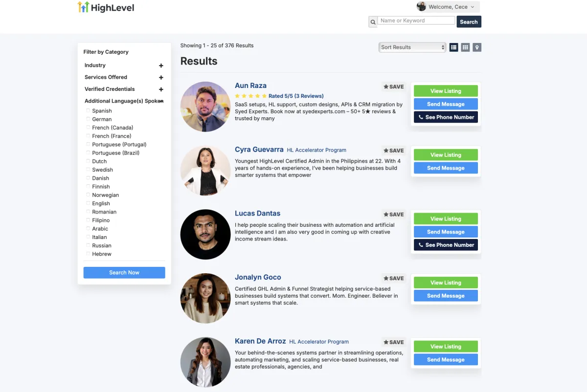Image resolution: width=587 pixels, height=392 pixels.
Task: Save Lucas Dantas with star icon
Action: click(x=394, y=214)
